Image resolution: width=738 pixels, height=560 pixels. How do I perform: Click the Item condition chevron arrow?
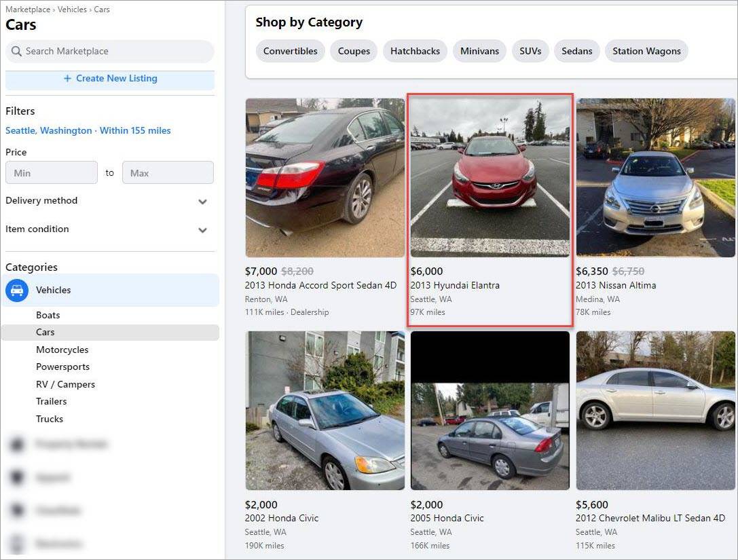pyautogui.click(x=202, y=231)
